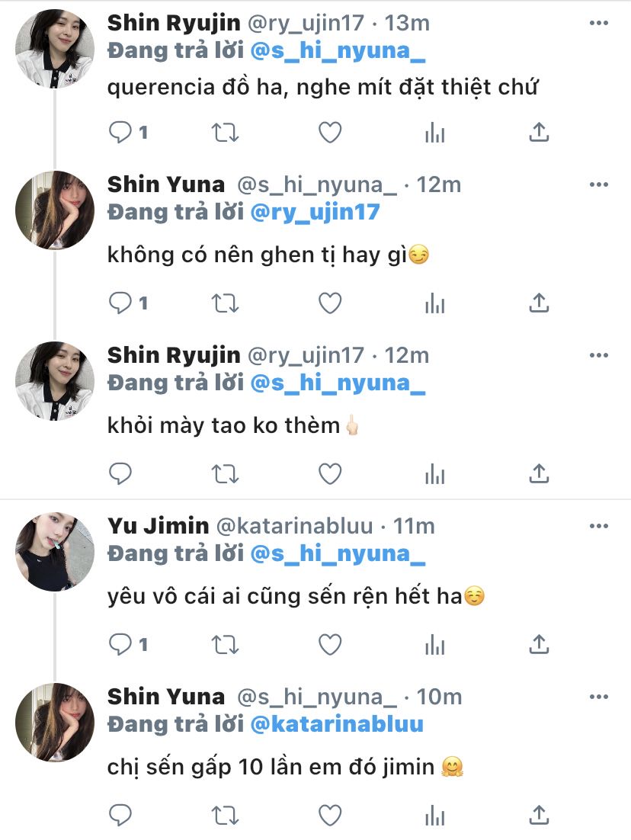Share Ryujin's querencia tweet
631x840 pixels.
[539, 133]
